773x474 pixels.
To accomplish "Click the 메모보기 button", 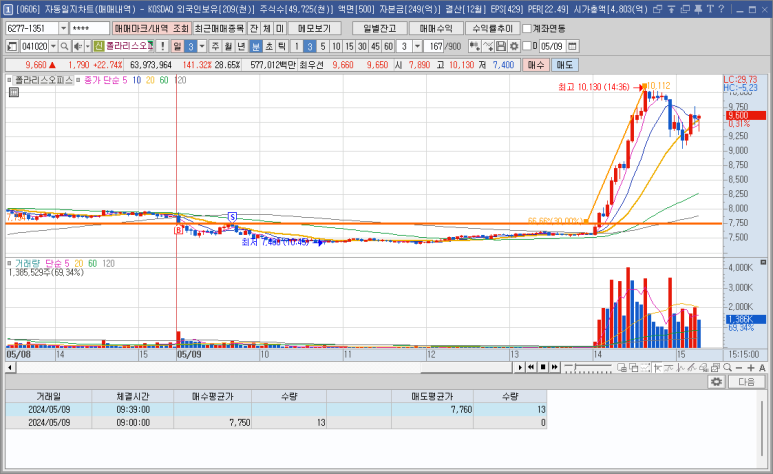I will (x=314, y=29).
